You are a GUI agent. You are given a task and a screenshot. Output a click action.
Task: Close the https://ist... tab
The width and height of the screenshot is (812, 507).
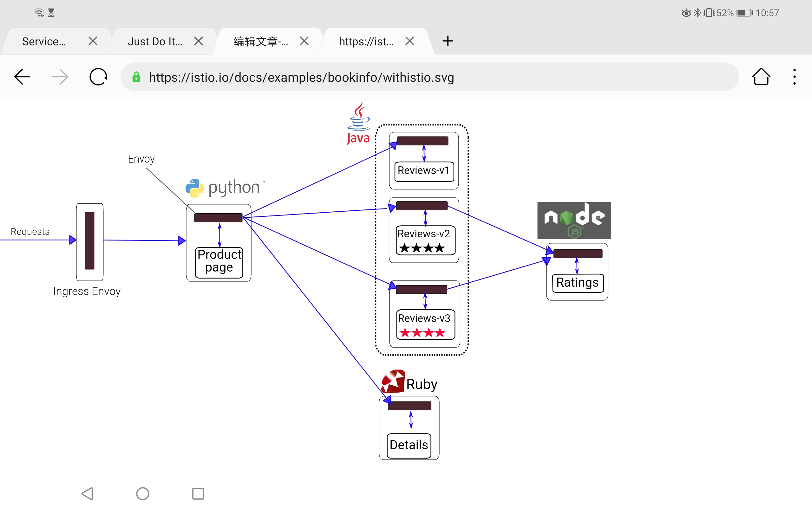coord(410,41)
